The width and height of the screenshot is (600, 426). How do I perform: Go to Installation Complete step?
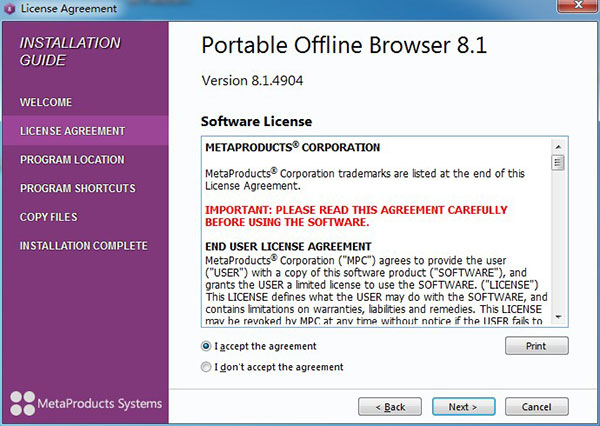(83, 246)
